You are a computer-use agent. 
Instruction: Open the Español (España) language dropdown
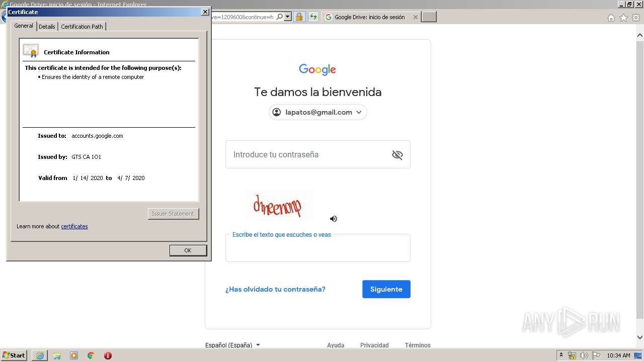[x=232, y=345]
